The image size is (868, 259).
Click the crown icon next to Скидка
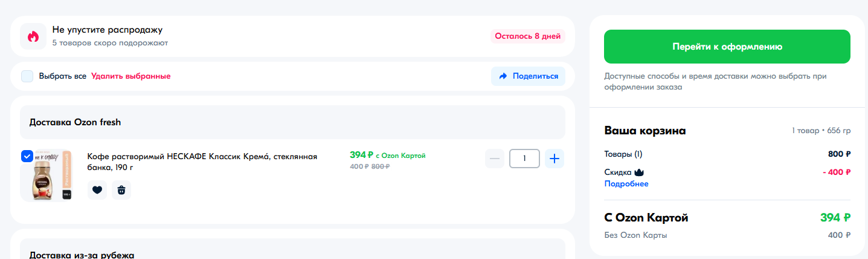click(640, 172)
